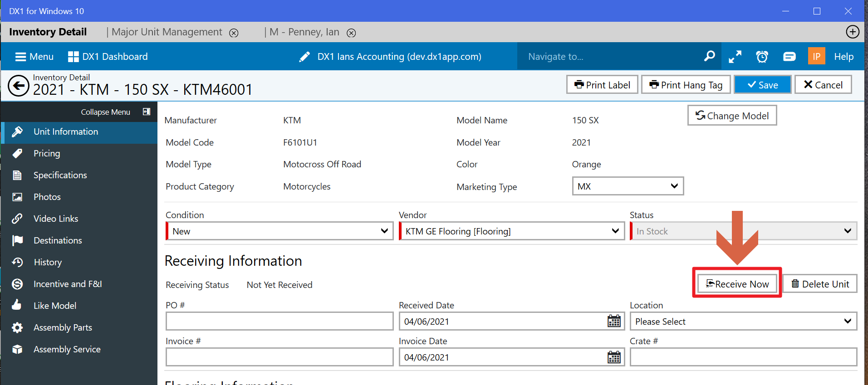Focus the Crate # input field
This screenshot has height=385, width=868.
(x=744, y=357)
